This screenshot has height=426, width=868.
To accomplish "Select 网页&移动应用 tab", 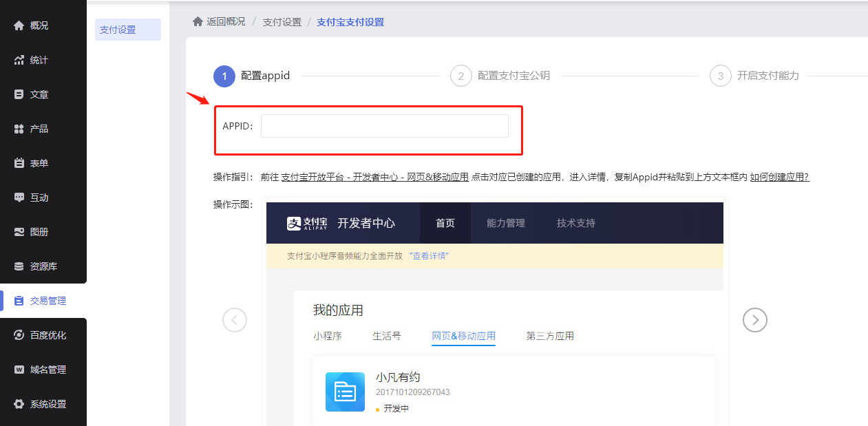I will coord(464,336).
